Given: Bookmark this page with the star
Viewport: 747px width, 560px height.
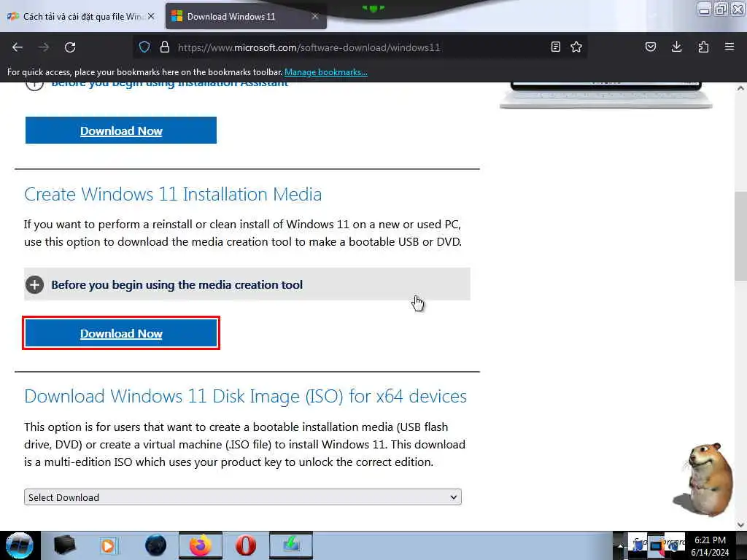Looking at the screenshot, I should tap(576, 47).
